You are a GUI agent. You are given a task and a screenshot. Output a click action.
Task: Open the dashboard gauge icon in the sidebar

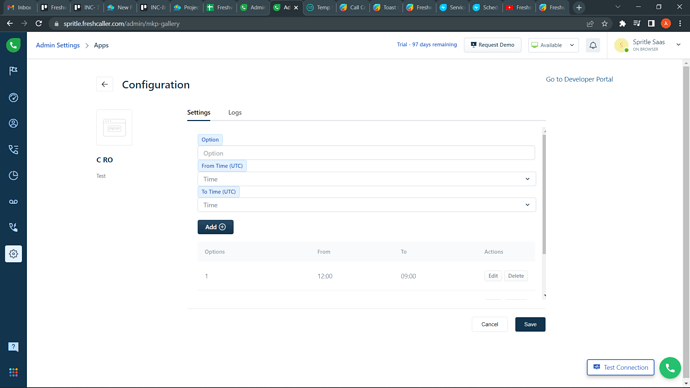coord(13,98)
